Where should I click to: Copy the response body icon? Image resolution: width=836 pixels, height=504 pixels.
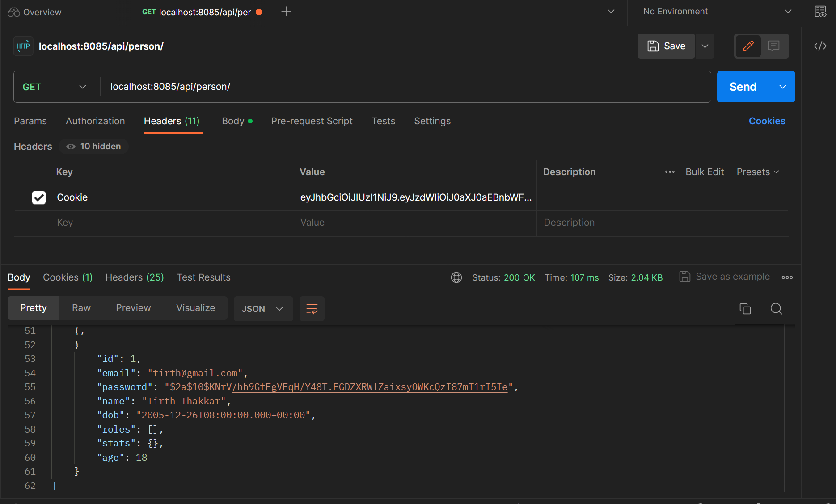coord(745,309)
